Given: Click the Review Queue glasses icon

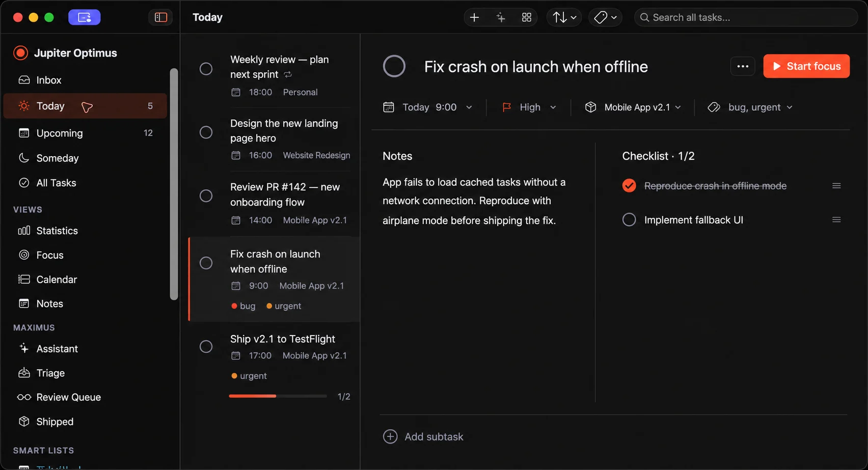Looking at the screenshot, I should [x=24, y=397].
